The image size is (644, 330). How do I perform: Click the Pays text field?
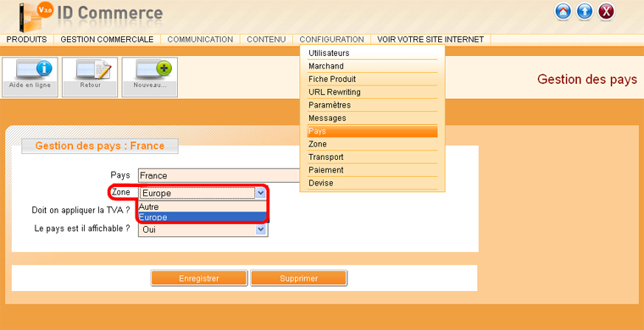click(219, 175)
